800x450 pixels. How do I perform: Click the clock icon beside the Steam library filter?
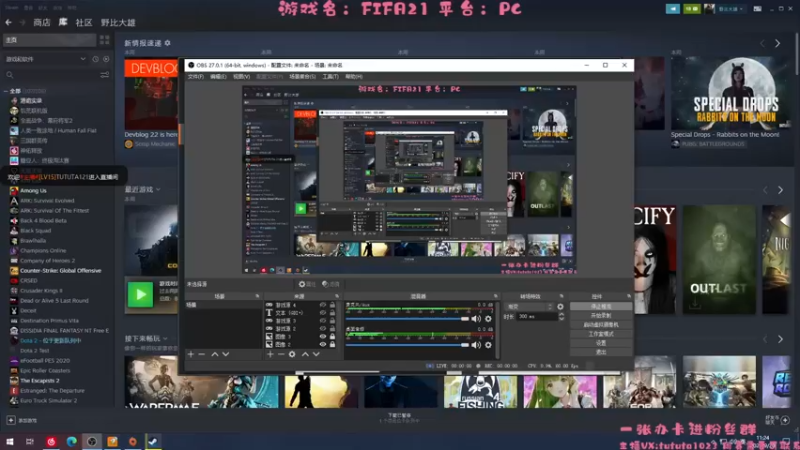click(x=95, y=59)
